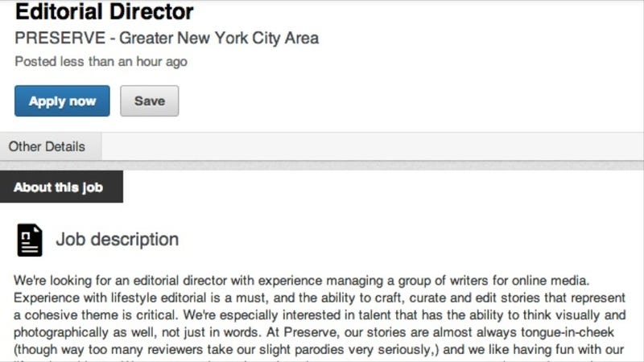Viewport: 644px width, 362px height.
Task: Click the word "photographically" in the description
Action: point(61,332)
